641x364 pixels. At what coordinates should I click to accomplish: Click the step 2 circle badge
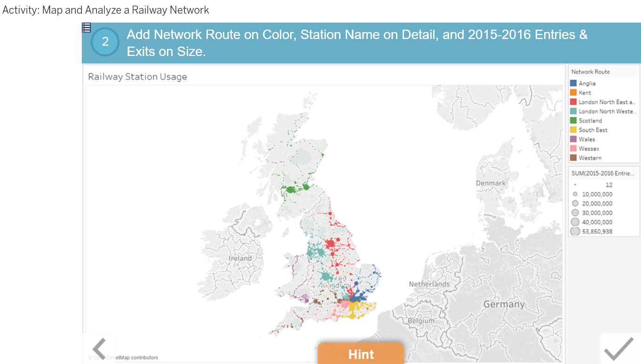pos(104,41)
